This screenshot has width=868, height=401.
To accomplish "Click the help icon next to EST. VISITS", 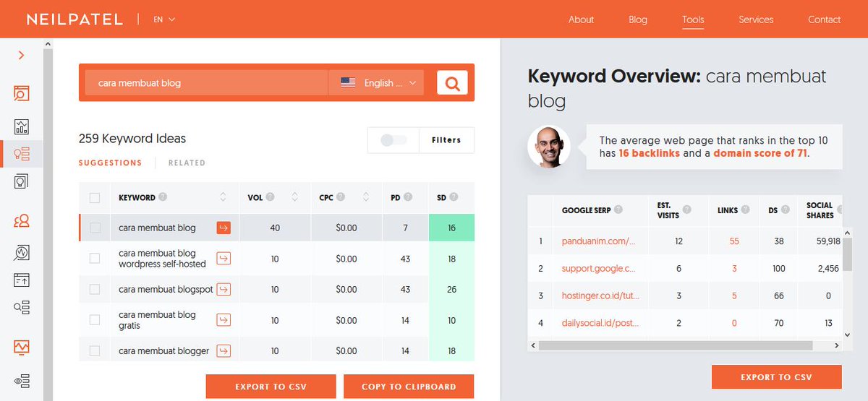I will [686, 210].
